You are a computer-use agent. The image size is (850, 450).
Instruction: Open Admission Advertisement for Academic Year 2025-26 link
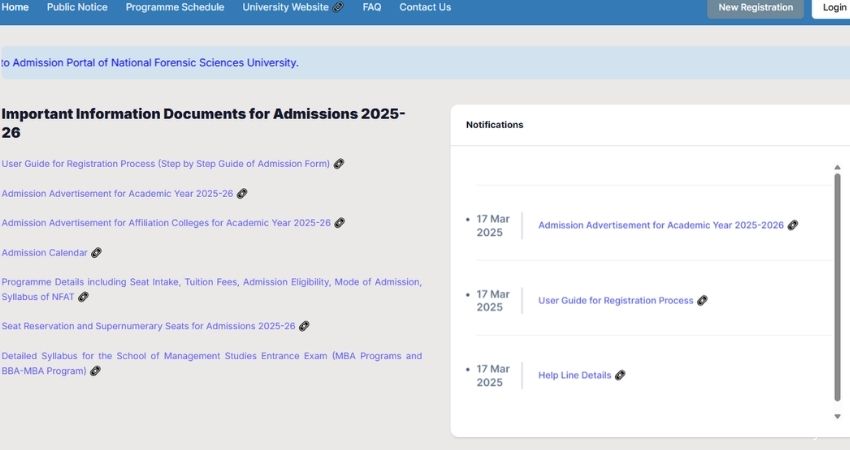click(x=117, y=194)
